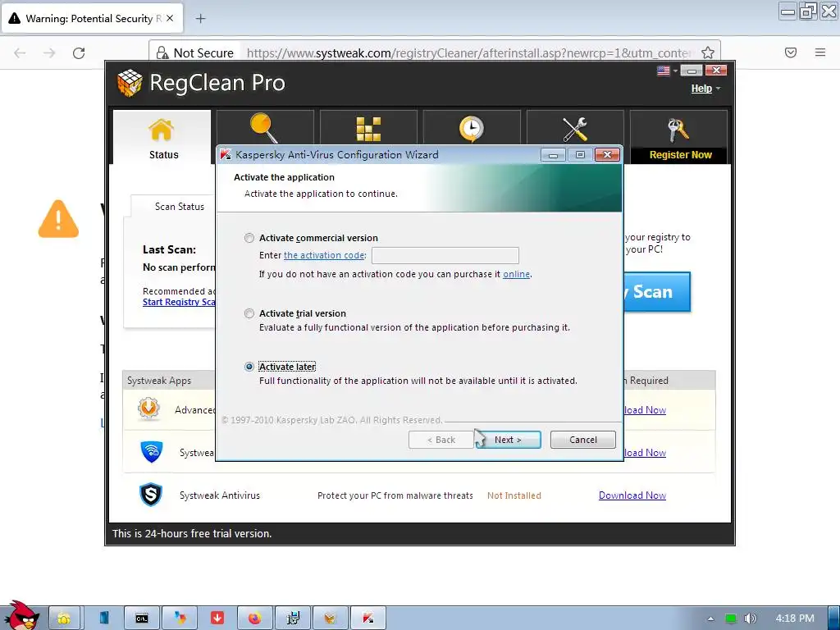Click the disabled Back button
The image size is (840, 630).
click(x=441, y=440)
